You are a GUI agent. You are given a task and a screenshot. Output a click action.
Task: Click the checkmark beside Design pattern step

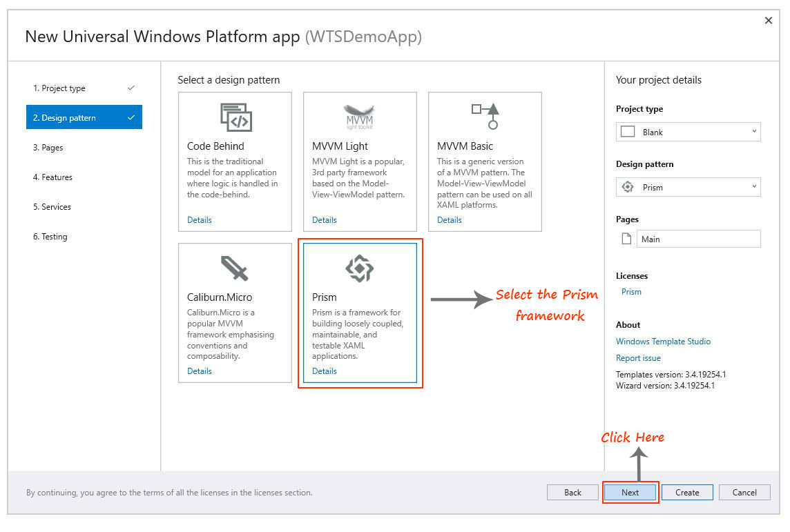[x=131, y=118]
